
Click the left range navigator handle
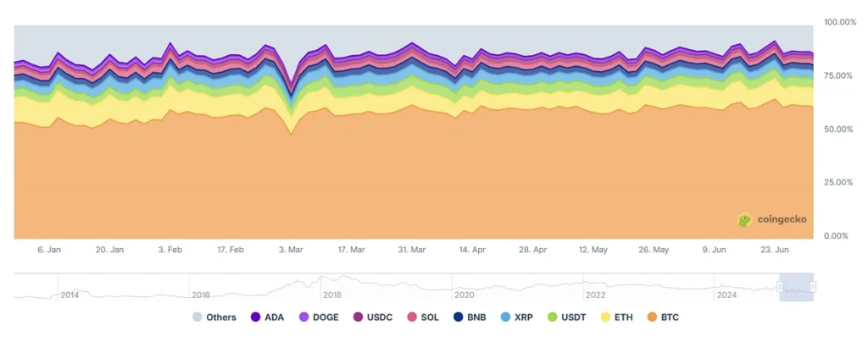click(x=780, y=288)
